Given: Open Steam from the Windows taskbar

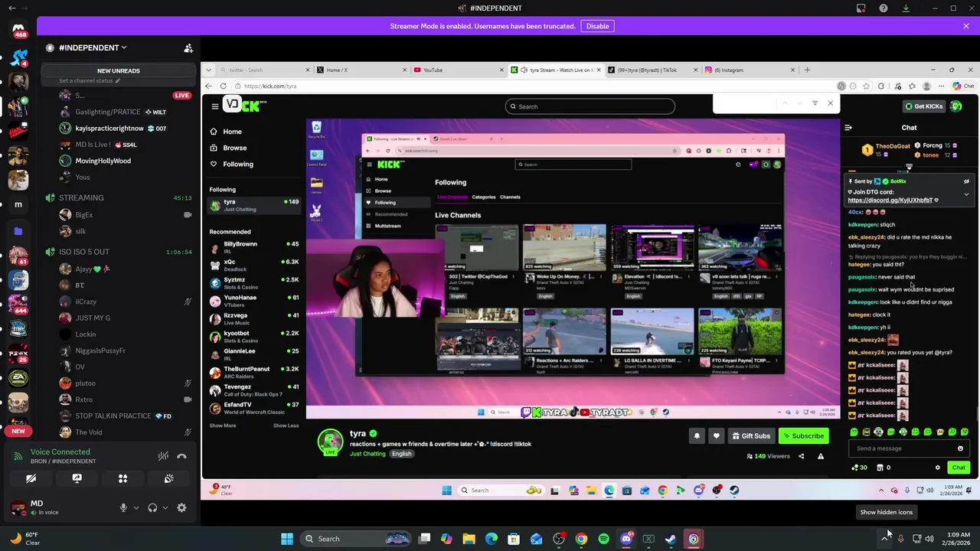Looking at the screenshot, I should pos(671,539).
